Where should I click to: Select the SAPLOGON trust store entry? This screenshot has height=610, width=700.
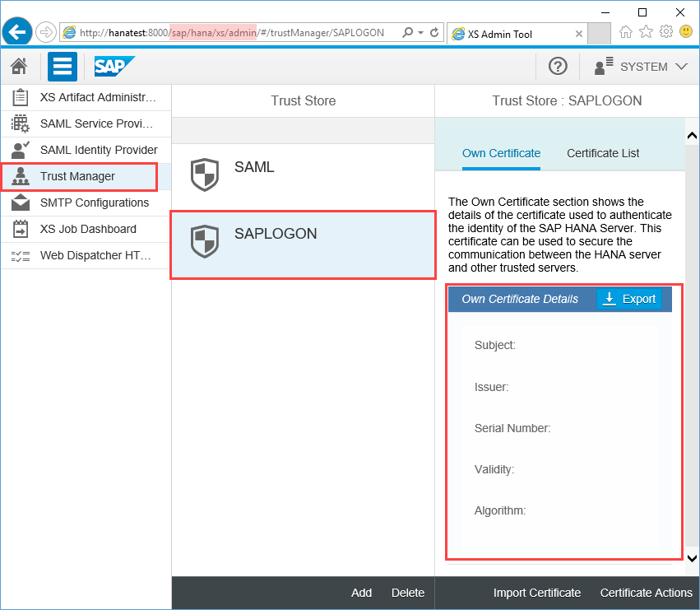[x=304, y=244]
